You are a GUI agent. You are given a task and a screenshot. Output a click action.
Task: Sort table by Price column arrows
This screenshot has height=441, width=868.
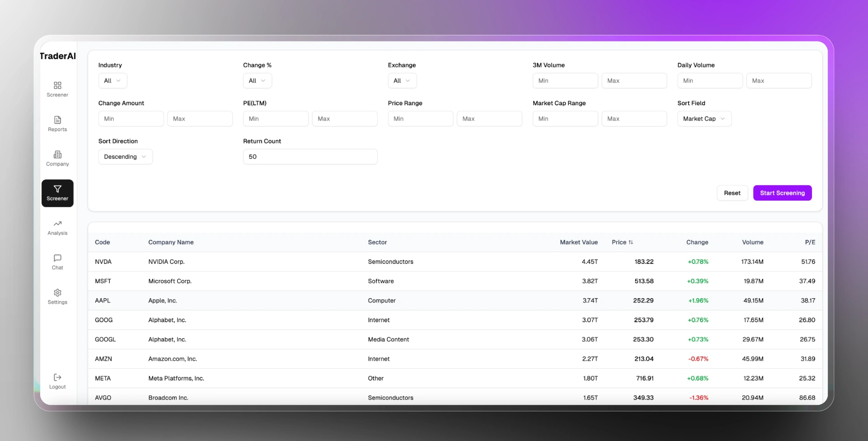coord(631,243)
